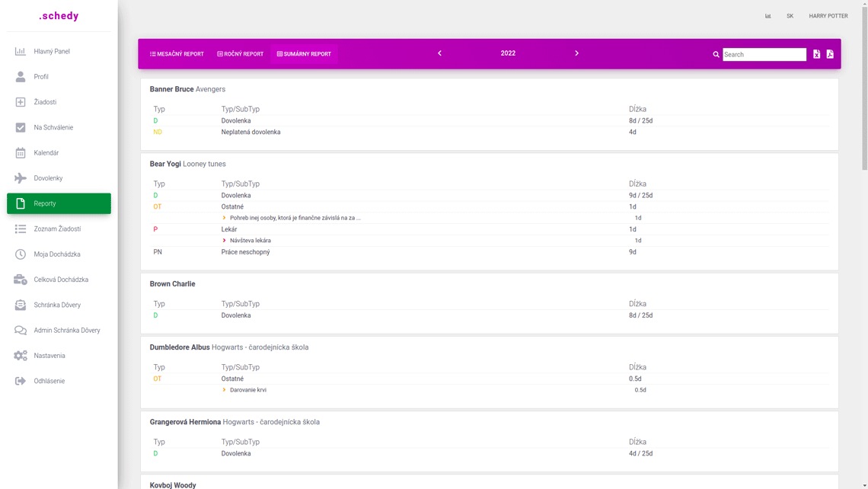Click the Excel export icon

click(x=816, y=54)
